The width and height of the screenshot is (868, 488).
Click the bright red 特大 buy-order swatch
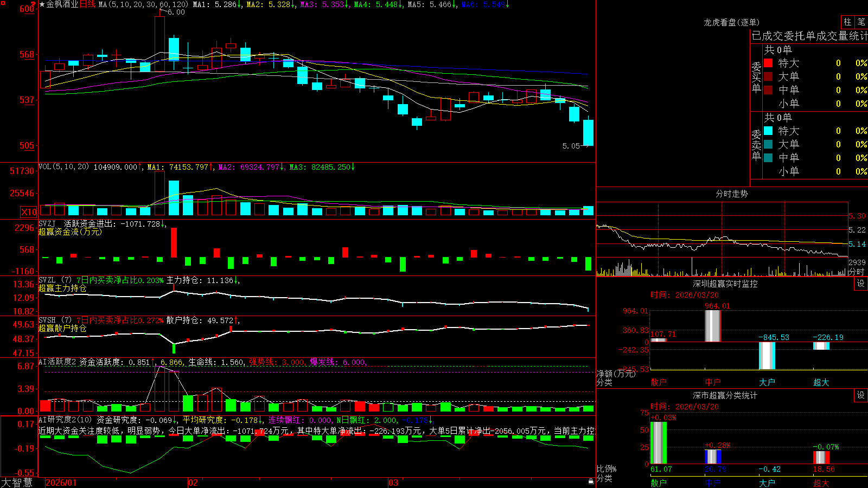768,63
